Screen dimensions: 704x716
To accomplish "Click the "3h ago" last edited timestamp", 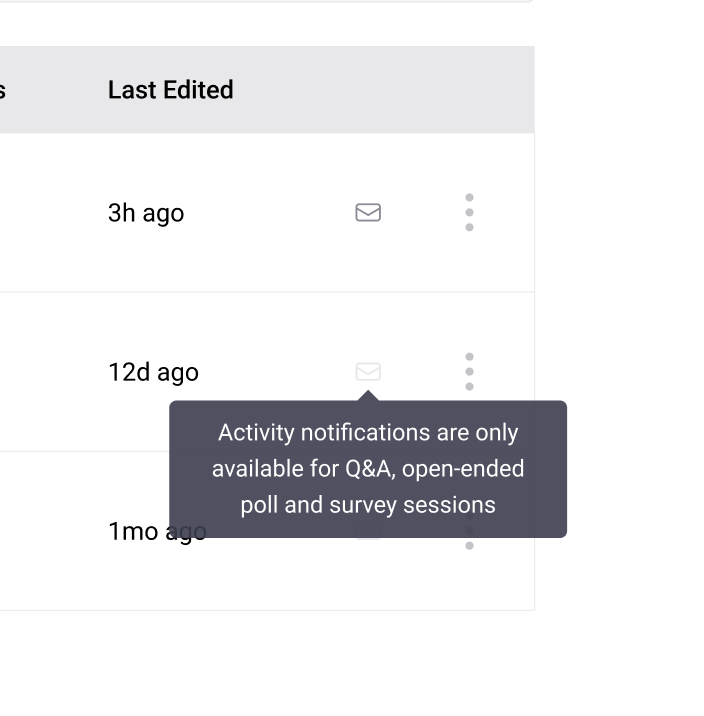I will pyautogui.click(x=146, y=213).
